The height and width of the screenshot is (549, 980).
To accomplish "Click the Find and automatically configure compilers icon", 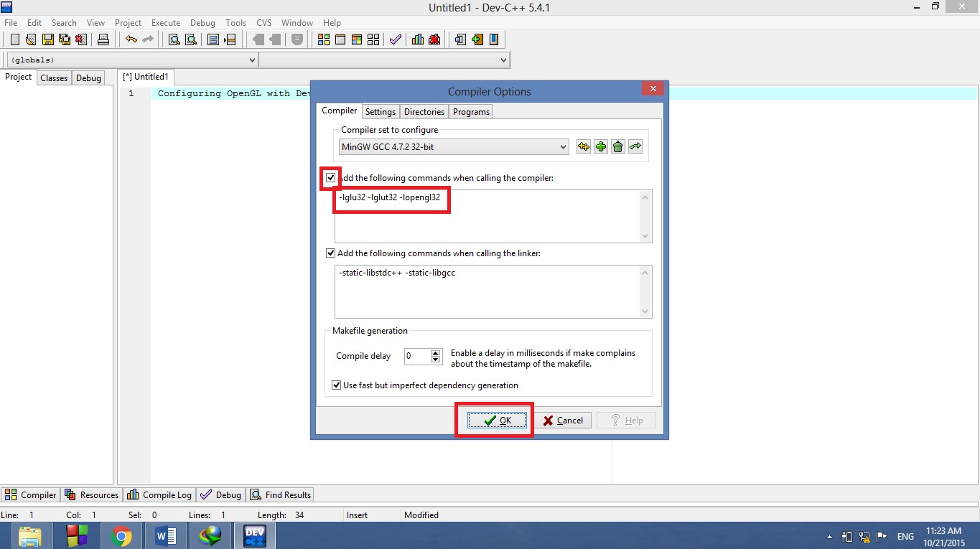I will pyautogui.click(x=584, y=146).
